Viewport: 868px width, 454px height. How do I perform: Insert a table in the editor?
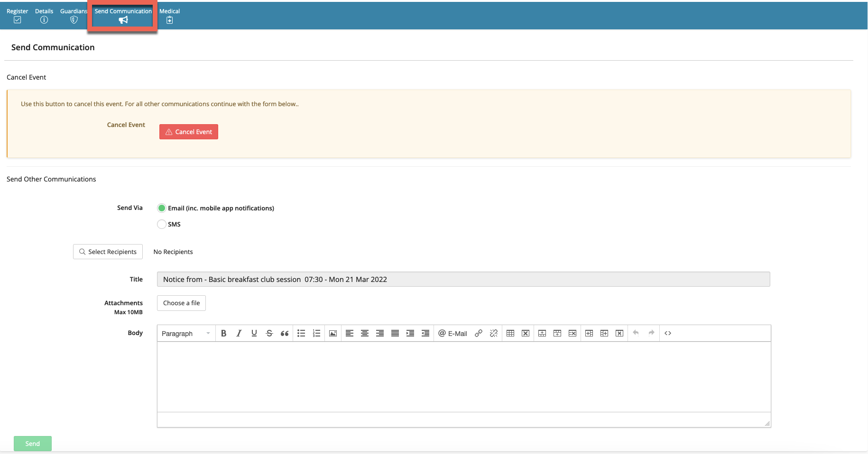(x=510, y=333)
